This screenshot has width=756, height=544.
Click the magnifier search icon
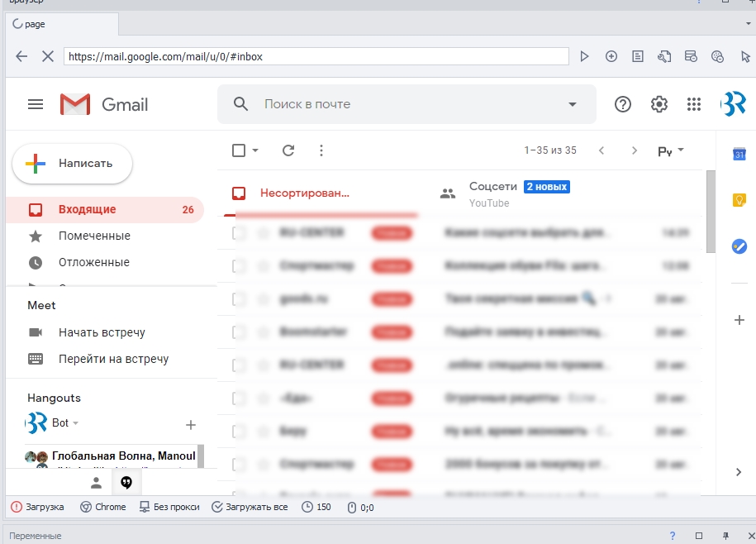240,104
